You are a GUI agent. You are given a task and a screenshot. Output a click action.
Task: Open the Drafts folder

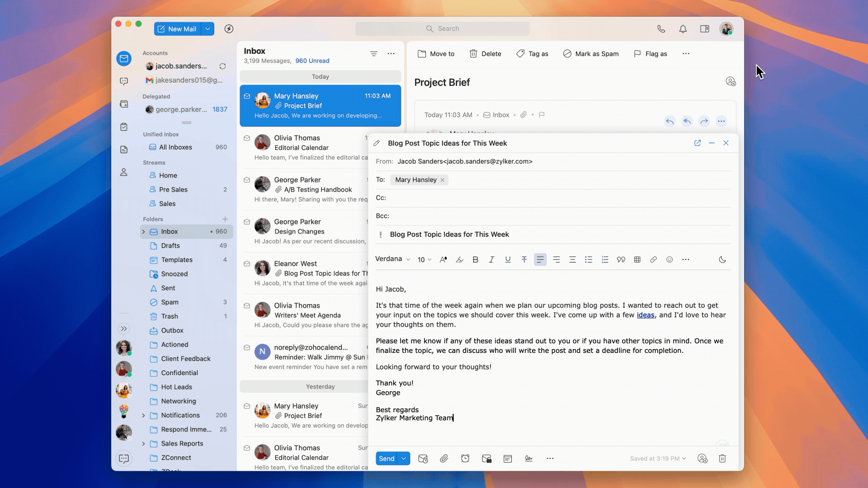pyautogui.click(x=170, y=246)
